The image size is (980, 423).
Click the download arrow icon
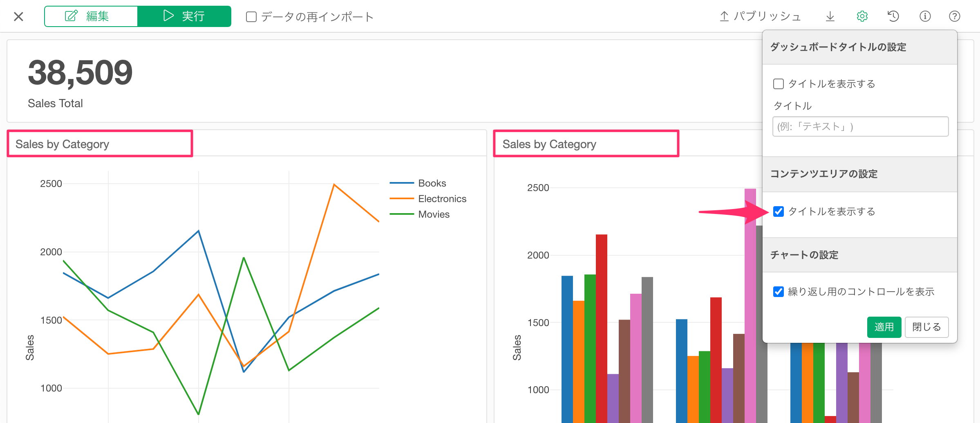830,16
